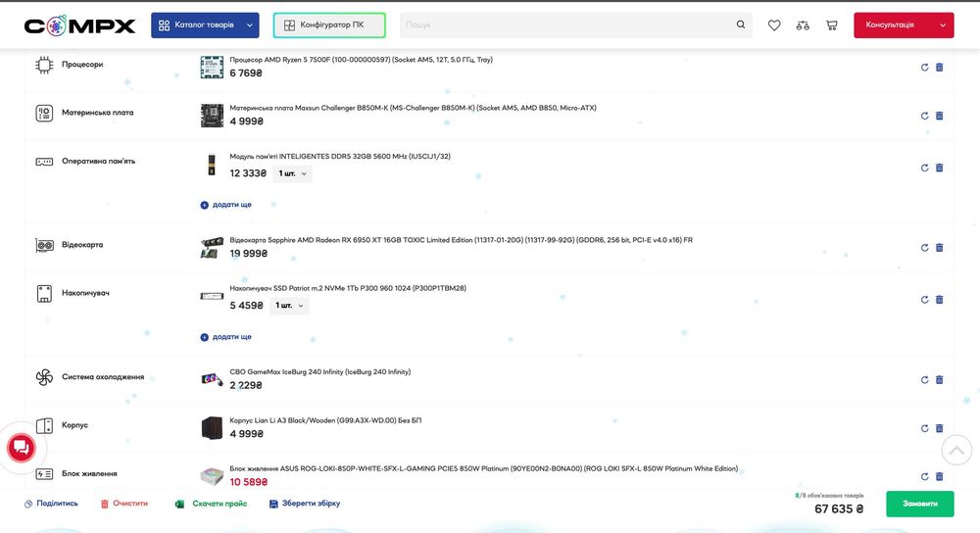This screenshot has height=533, width=980.
Task: Open the red live chat bubble
Action: (21, 448)
